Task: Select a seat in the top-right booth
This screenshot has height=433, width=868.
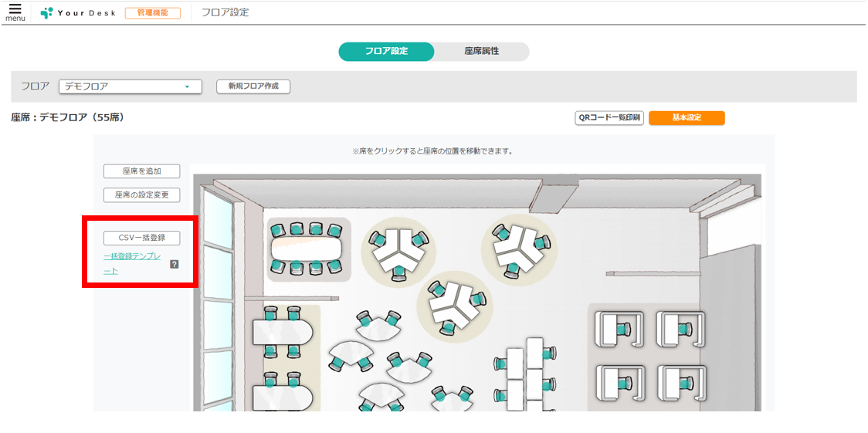Action: click(x=685, y=329)
